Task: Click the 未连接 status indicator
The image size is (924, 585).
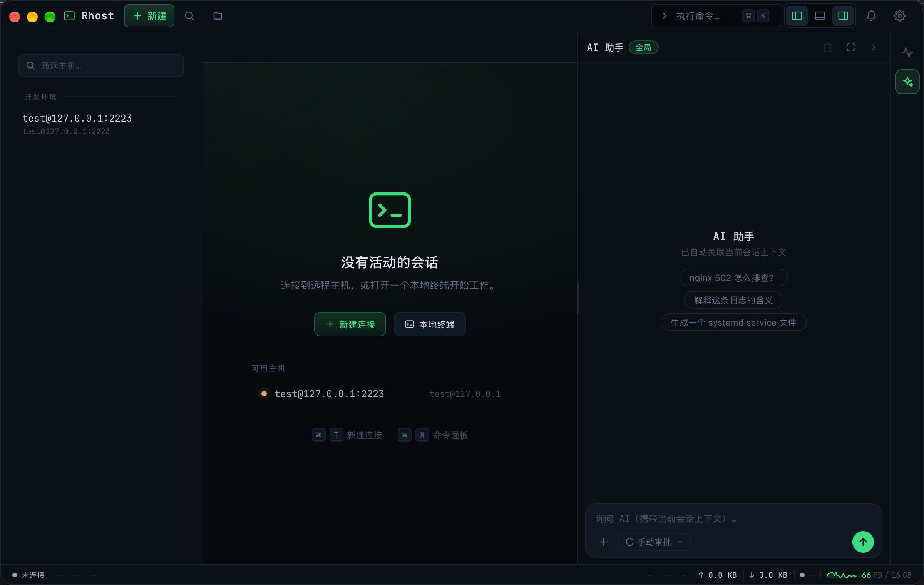Action: [x=29, y=575]
